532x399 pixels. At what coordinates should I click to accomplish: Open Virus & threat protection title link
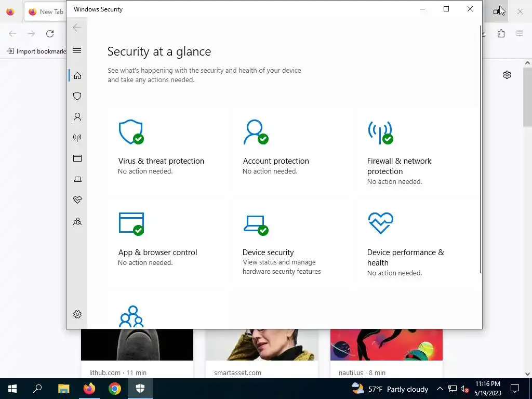tap(161, 161)
